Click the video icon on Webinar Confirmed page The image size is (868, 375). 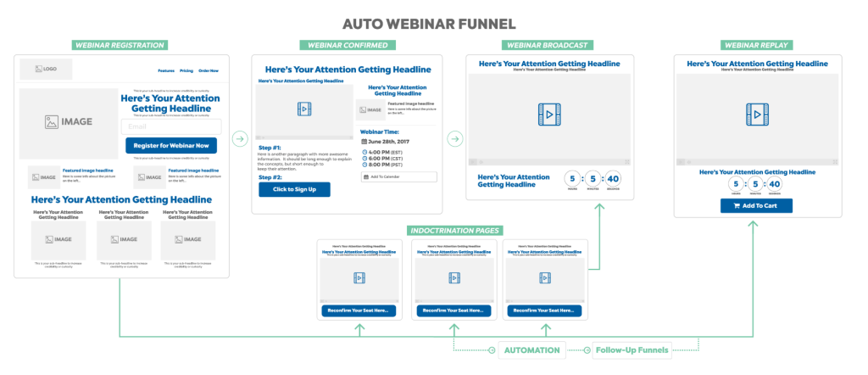pyautogui.click(x=304, y=109)
